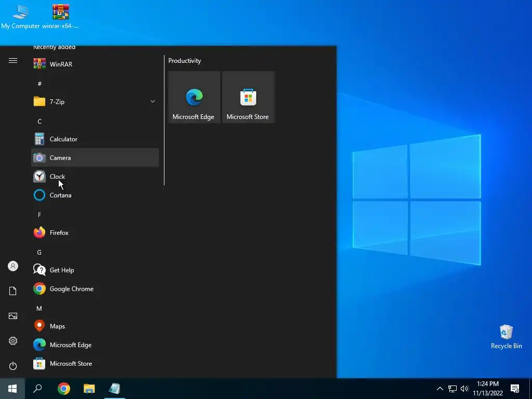Open taskbar Search magnifier
The width and height of the screenshot is (532, 399).
tap(37, 389)
